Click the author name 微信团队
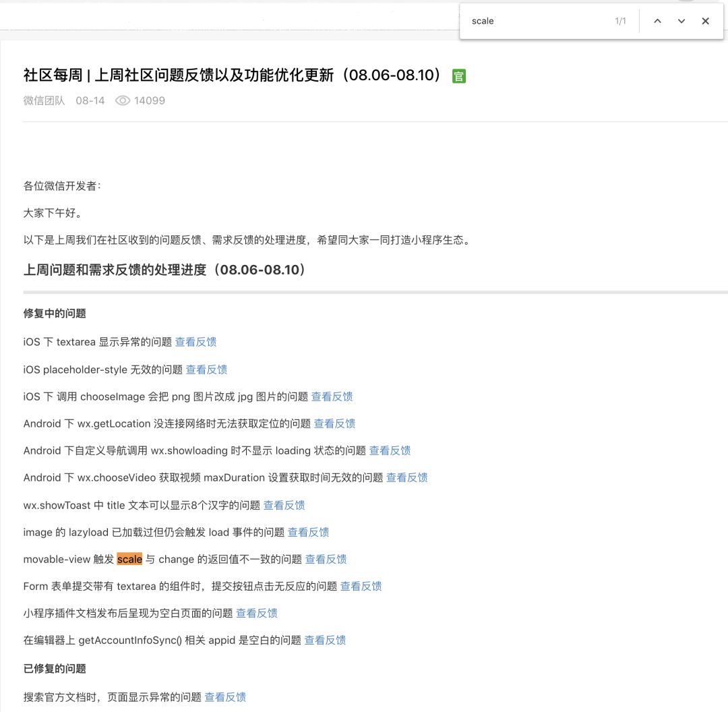Image resolution: width=728 pixels, height=712 pixels. [44, 100]
